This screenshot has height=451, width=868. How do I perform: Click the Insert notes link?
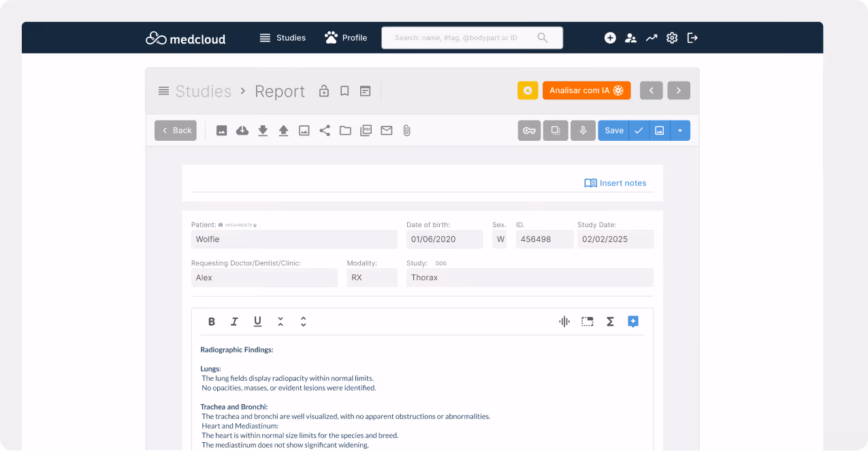[615, 182]
